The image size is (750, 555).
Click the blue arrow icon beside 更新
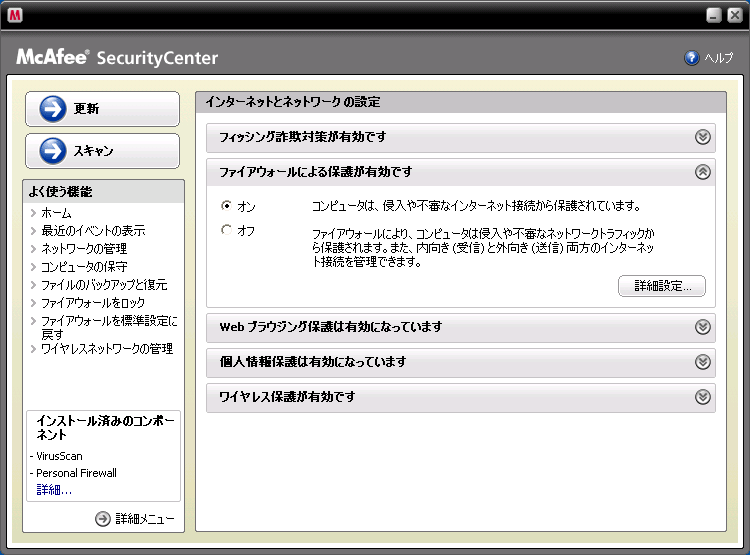52,109
